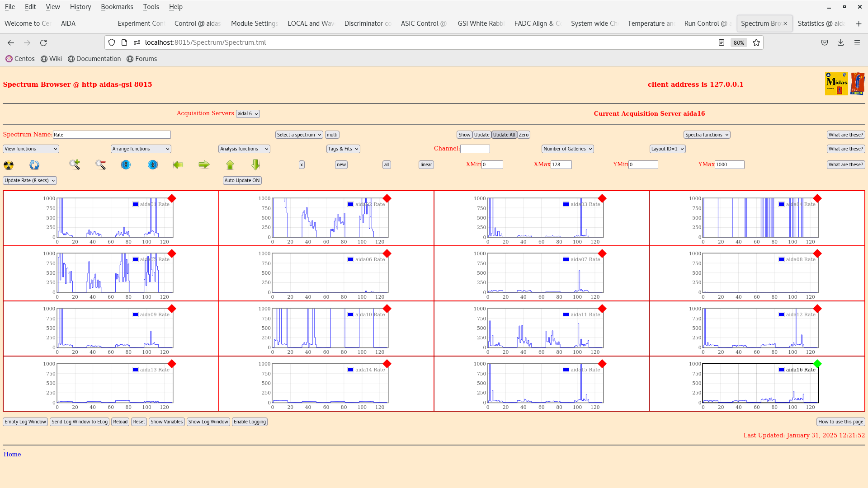Click the yellow radiation hazard icon
The height and width of the screenshot is (488, 868).
9,165
